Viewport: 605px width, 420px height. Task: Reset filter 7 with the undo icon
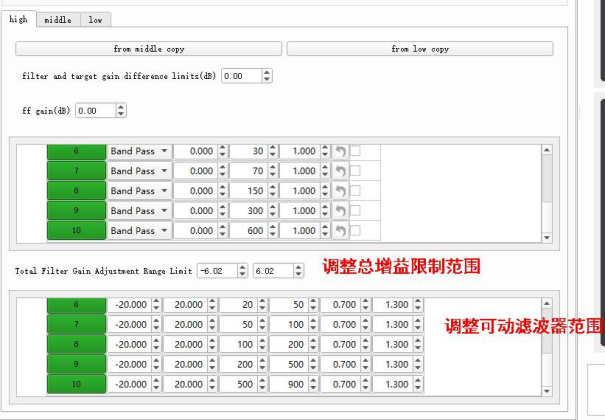click(340, 171)
